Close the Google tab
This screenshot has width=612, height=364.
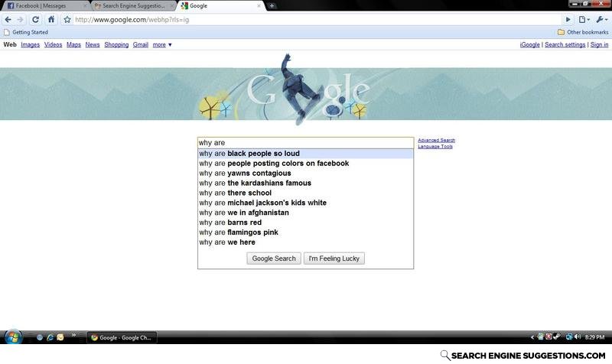(259, 6)
